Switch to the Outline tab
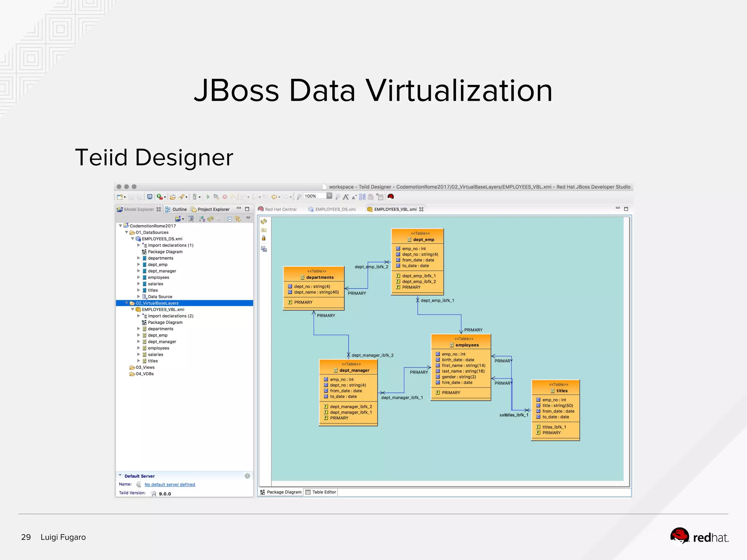The height and width of the screenshot is (560, 747). 176,209
